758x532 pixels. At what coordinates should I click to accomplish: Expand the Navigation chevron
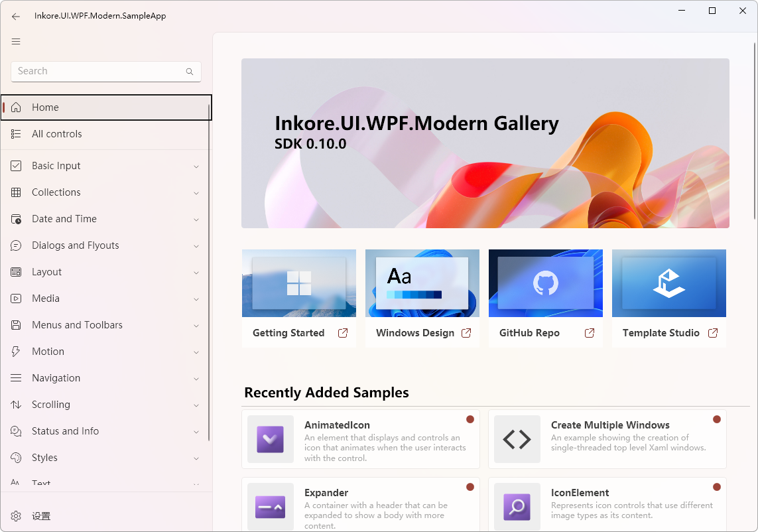196,379
